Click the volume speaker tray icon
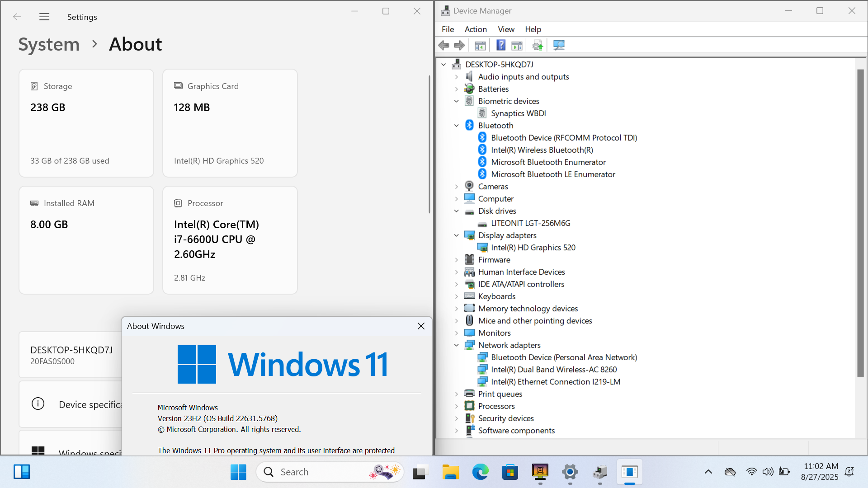868x488 pixels. click(768, 472)
